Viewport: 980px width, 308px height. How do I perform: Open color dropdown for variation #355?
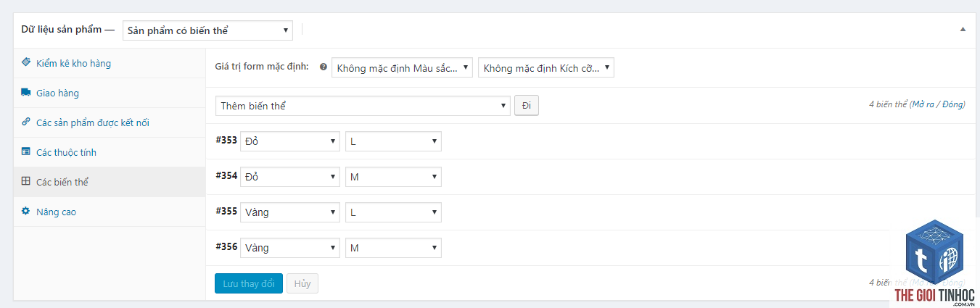[x=290, y=212]
